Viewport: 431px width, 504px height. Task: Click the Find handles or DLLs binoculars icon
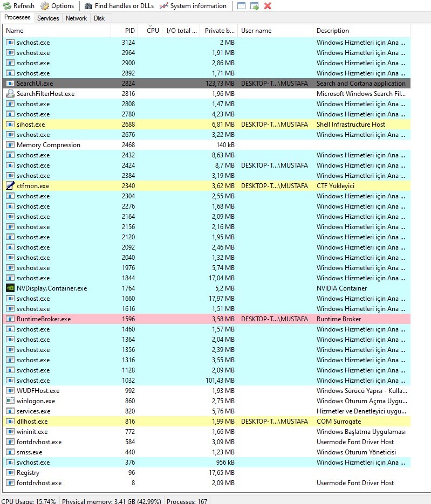pos(88,6)
